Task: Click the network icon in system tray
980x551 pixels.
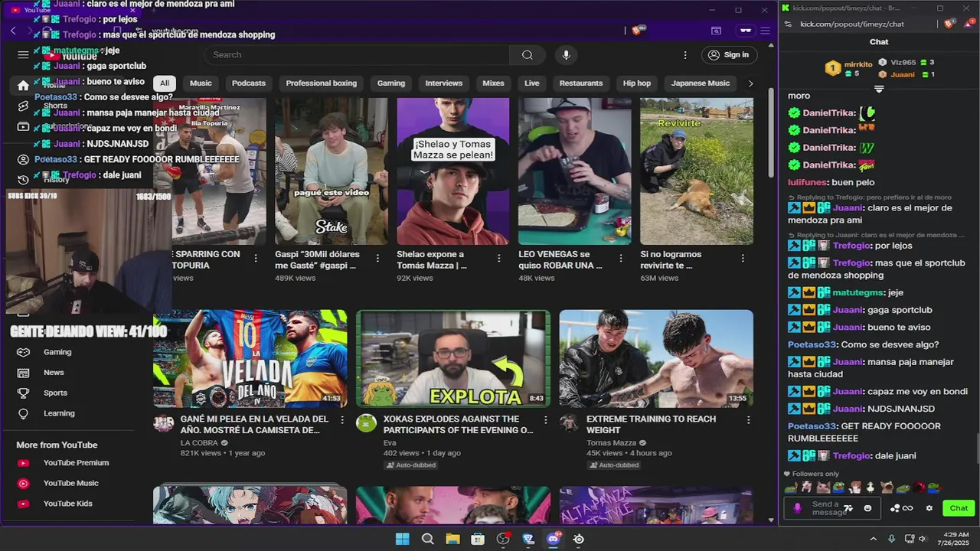Action: point(910,539)
